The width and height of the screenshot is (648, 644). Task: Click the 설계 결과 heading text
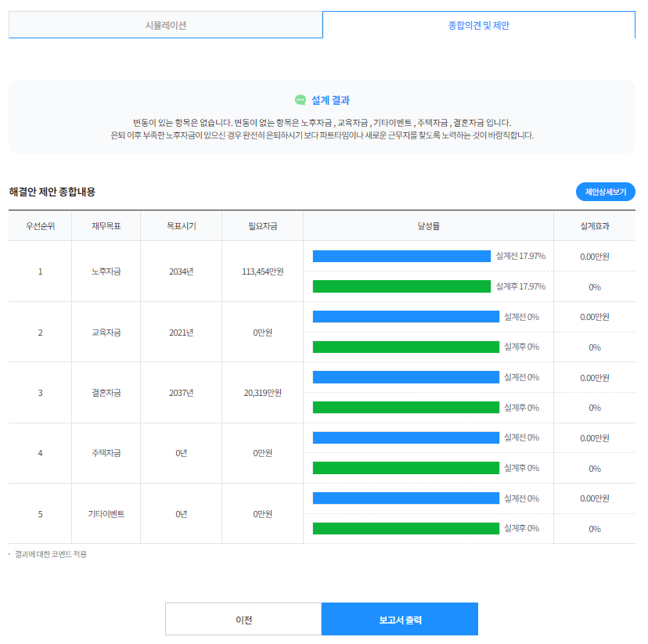(x=330, y=100)
